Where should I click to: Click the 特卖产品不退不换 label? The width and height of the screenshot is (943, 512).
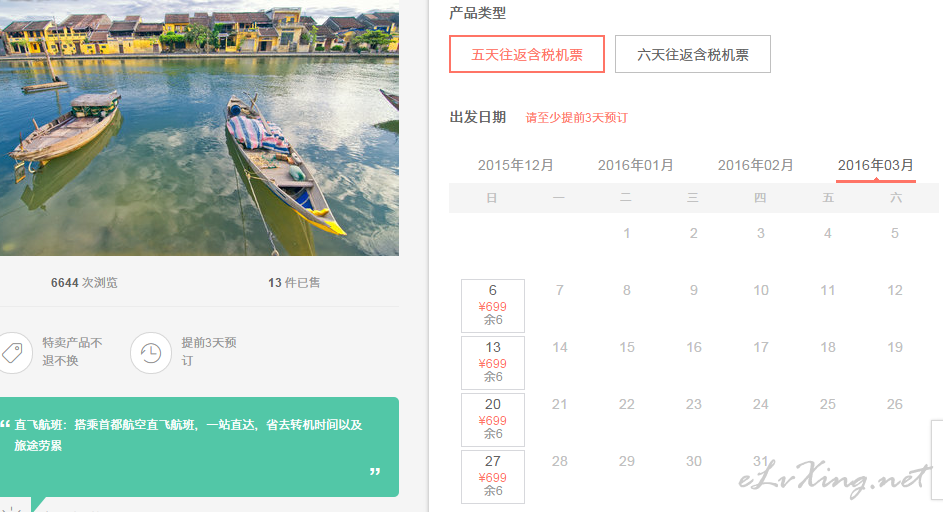(72, 351)
